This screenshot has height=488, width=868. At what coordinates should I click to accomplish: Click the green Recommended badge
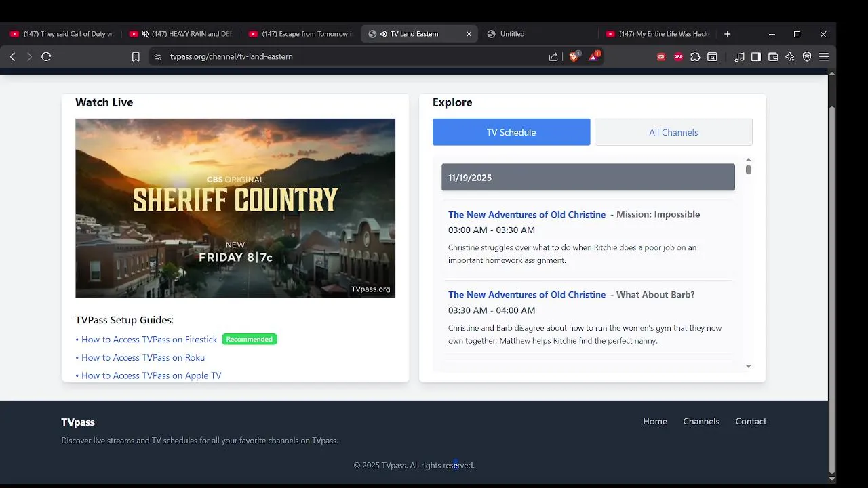250,340
